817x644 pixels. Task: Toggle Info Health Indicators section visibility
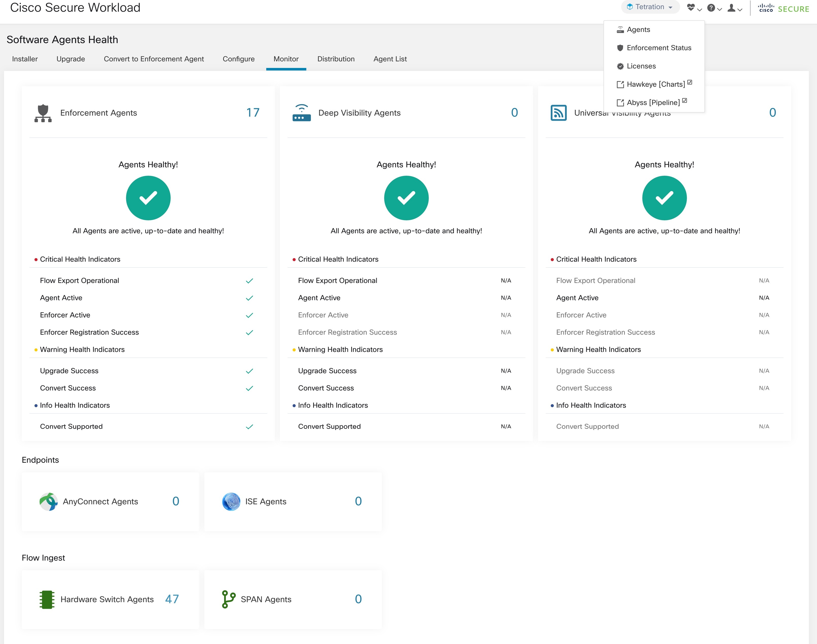(x=75, y=405)
